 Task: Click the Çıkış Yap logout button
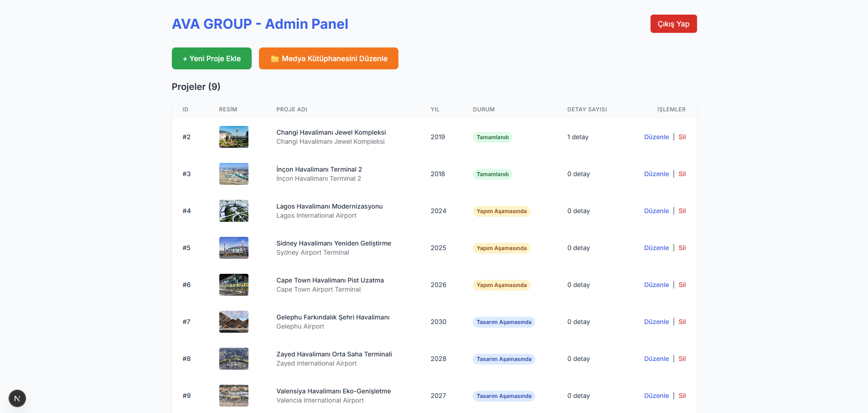(x=673, y=24)
